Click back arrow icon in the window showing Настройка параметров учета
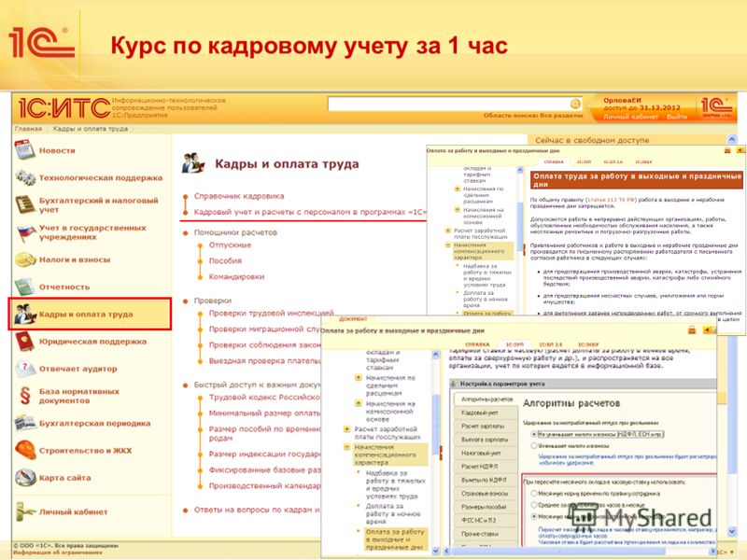The image size is (747, 560). pyautogui.click(x=708, y=330)
